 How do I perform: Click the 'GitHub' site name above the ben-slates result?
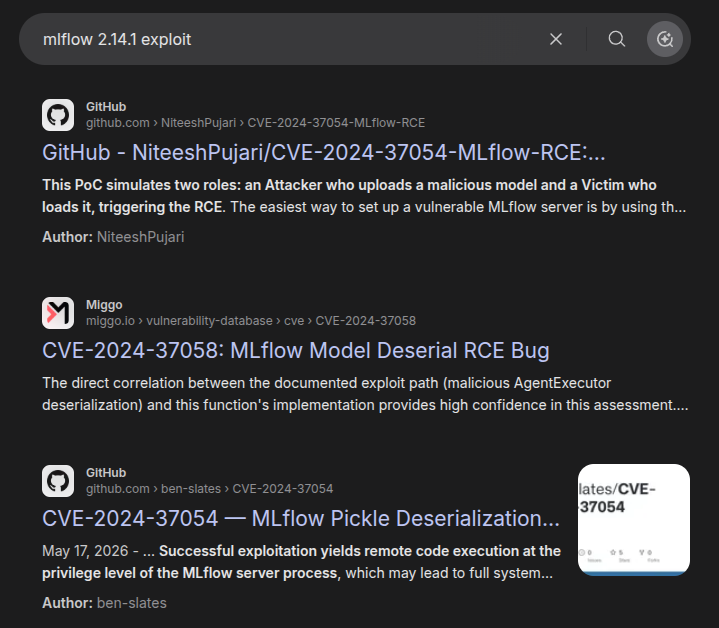coord(106,473)
